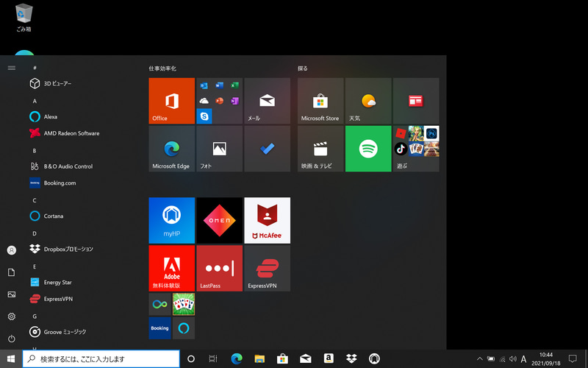Screen dimensions: 588x368
Task: Select the 探る tile group title
Action: (x=303, y=68)
